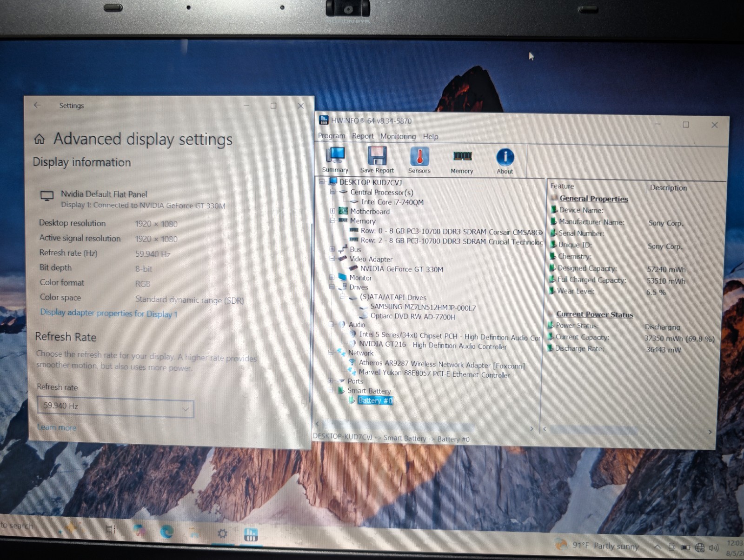
Task: Click the Network branch icon
Action: 341,352
